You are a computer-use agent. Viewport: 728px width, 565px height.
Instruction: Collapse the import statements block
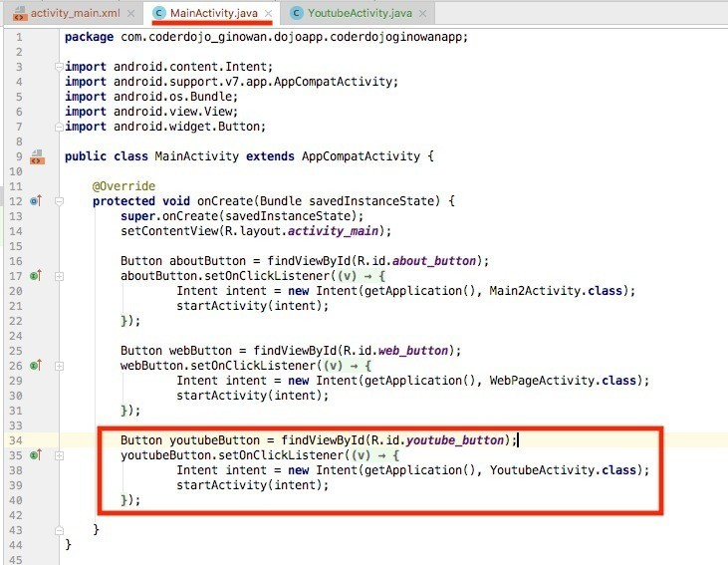[x=60, y=67]
